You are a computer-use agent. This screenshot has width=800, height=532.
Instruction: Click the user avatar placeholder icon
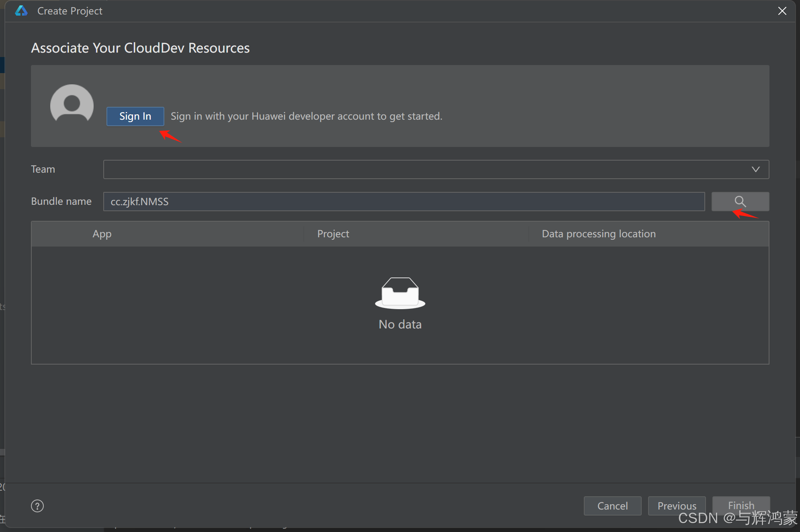click(x=72, y=104)
